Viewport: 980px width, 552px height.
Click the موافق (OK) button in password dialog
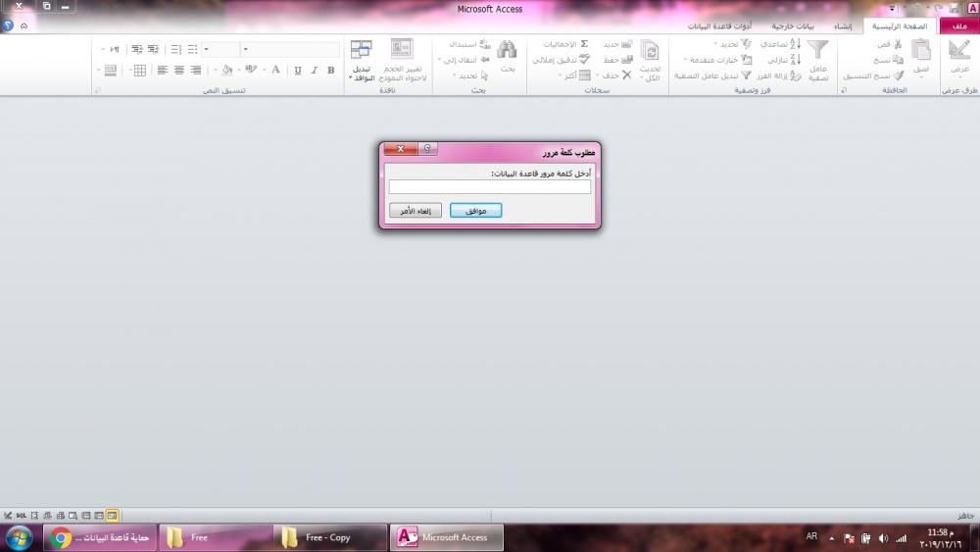476,211
